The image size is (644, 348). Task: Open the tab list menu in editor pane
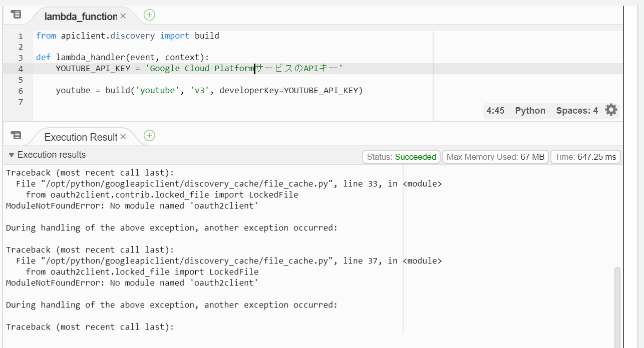pos(16,15)
